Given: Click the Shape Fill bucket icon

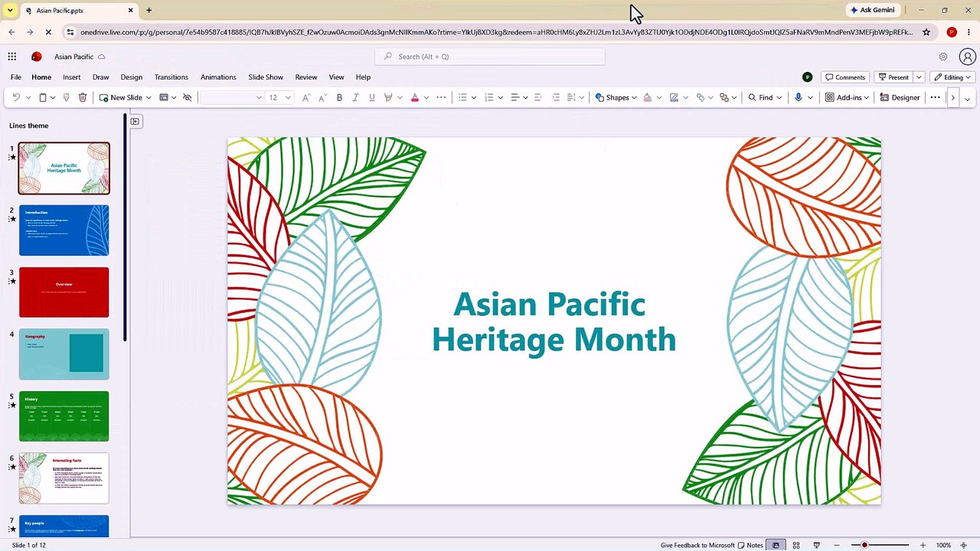Looking at the screenshot, I should tap(648, 98).
